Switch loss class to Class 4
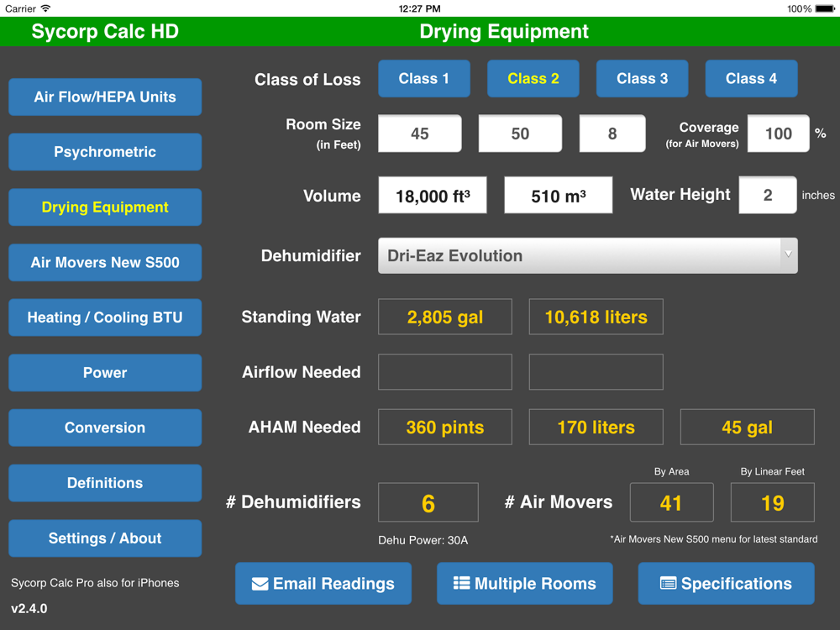The image size is (840, 630). click(x=751, y=79)
